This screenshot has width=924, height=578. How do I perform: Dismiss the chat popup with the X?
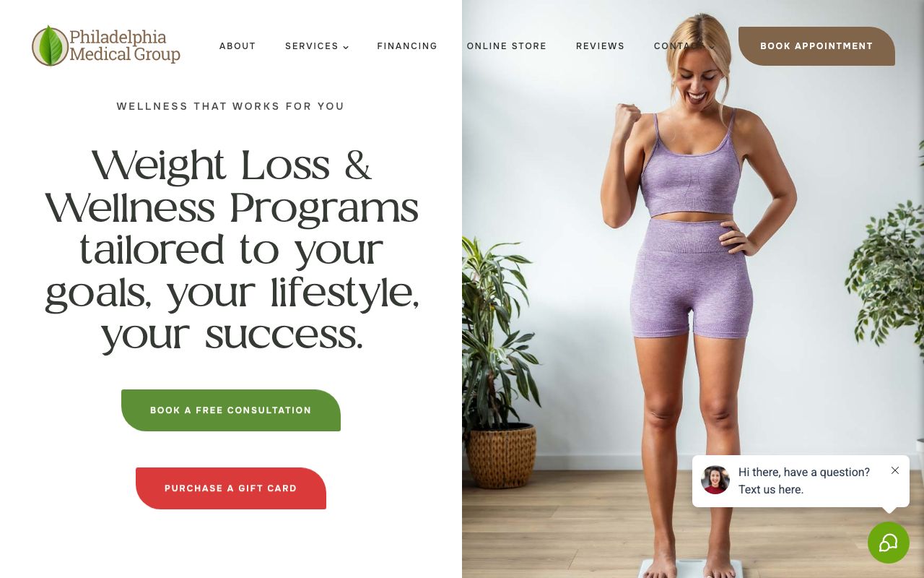point(895,470)
